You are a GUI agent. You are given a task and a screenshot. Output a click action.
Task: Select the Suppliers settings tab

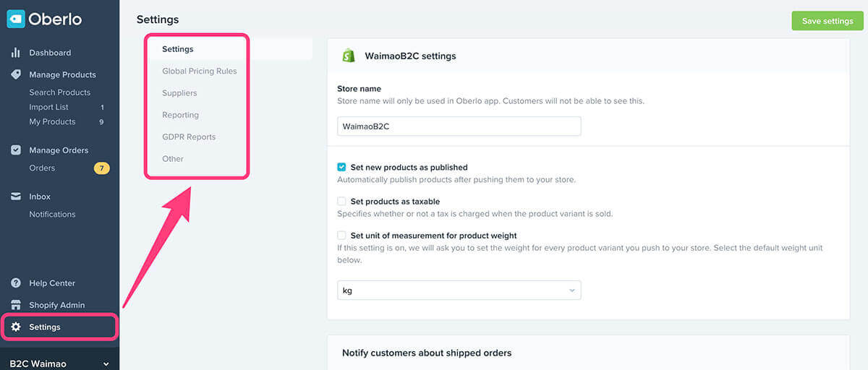(x=179, y=92)
